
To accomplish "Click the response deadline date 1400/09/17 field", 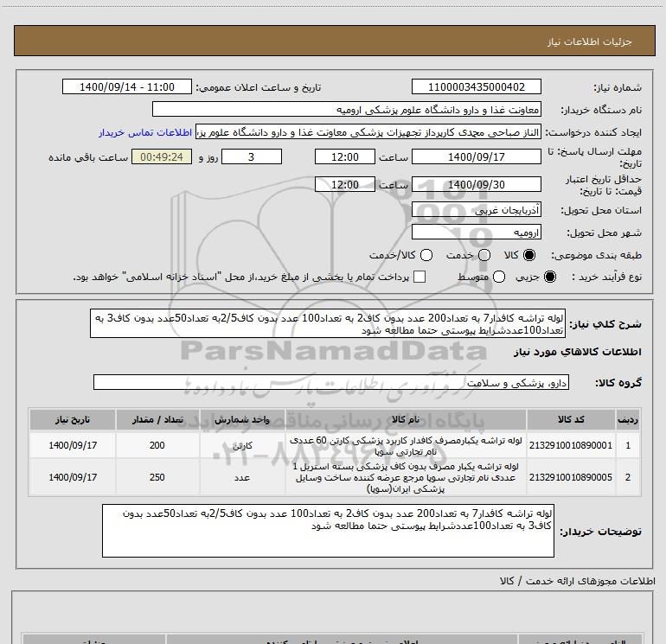I will point(477,157).
